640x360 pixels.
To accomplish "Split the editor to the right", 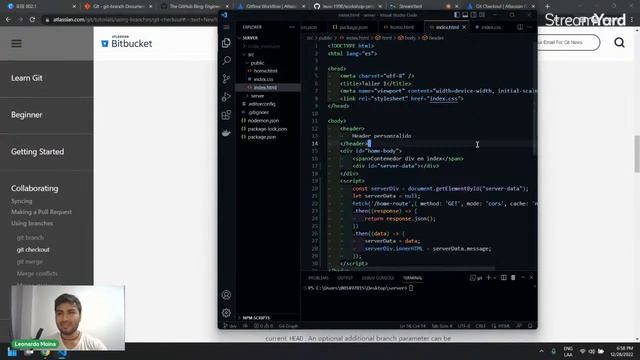I will [x=520, y=27].
